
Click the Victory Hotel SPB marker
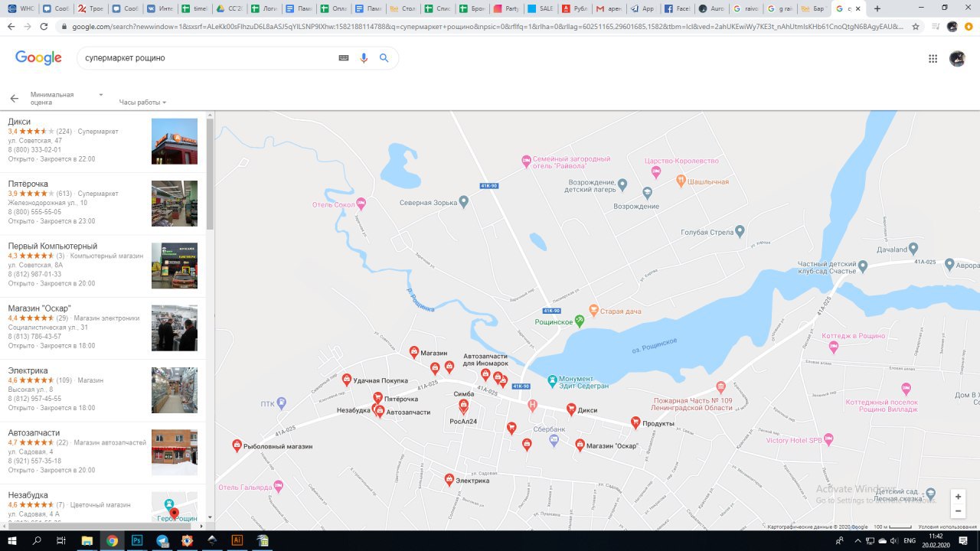[828, 439]
